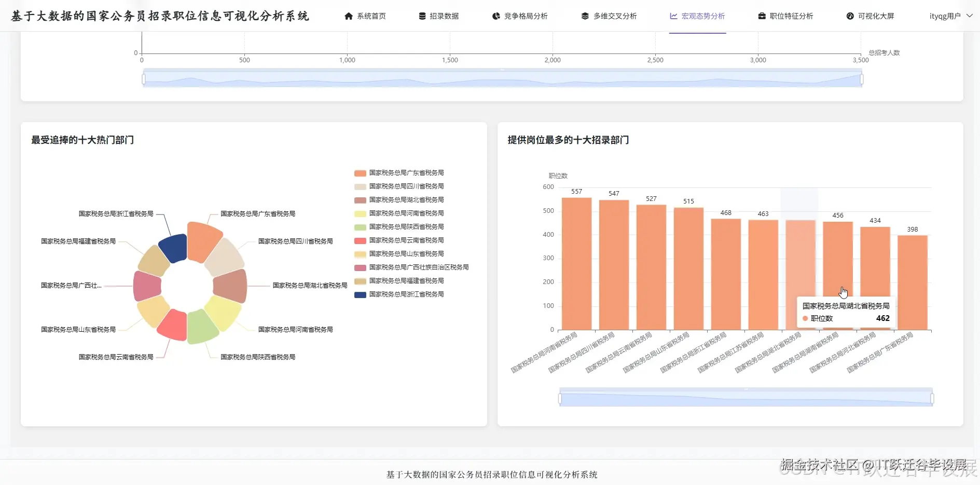Image resolution: width=980 pixels, height=485 pixels.
Task: Click the pie chart icon beside 竞争格局分析
Action: 496,16
